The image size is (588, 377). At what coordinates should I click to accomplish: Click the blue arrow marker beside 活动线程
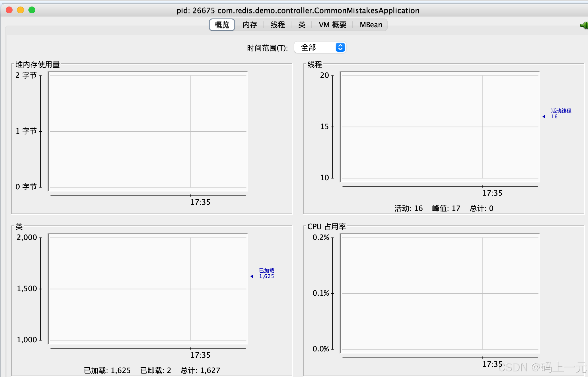(x=544, y=117)
